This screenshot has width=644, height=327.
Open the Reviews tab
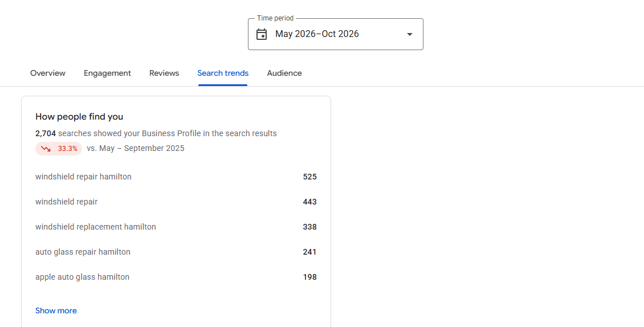click(x=164, y=73)
